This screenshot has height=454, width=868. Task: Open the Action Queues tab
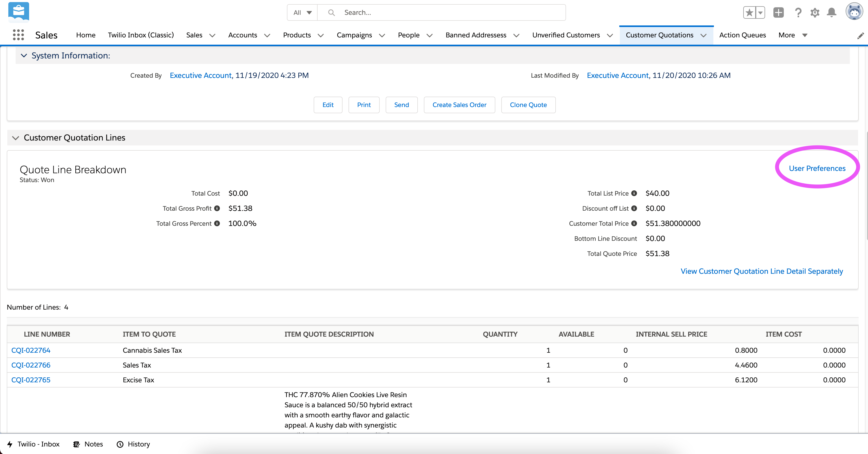tap(742, 35)
